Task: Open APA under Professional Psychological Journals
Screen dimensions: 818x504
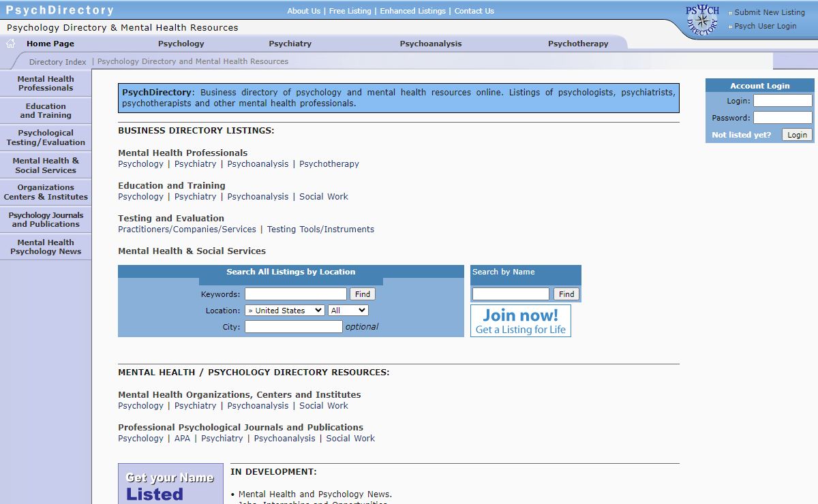Action: pos(182,439)
